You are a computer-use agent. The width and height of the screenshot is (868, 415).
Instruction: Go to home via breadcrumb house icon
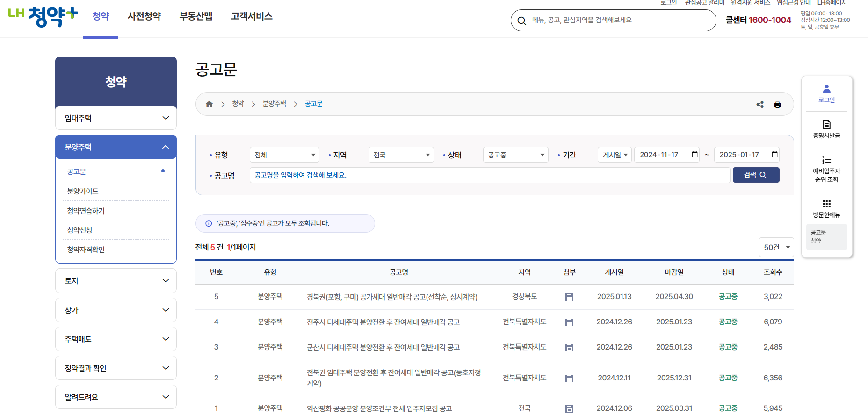point(209,104)
